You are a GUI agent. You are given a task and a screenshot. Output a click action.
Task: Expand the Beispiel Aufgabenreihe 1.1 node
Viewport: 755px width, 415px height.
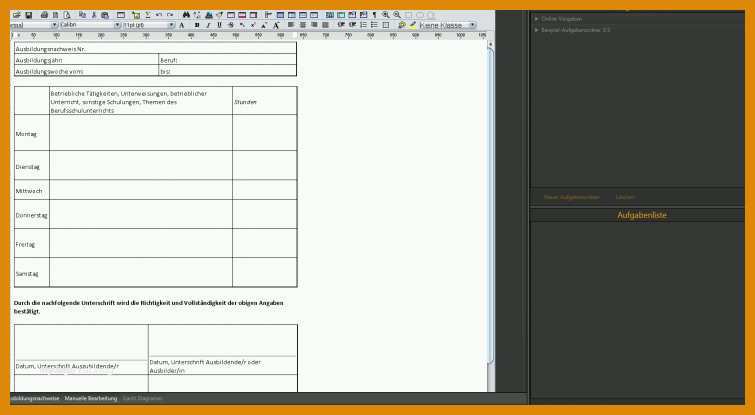point(536,30)
